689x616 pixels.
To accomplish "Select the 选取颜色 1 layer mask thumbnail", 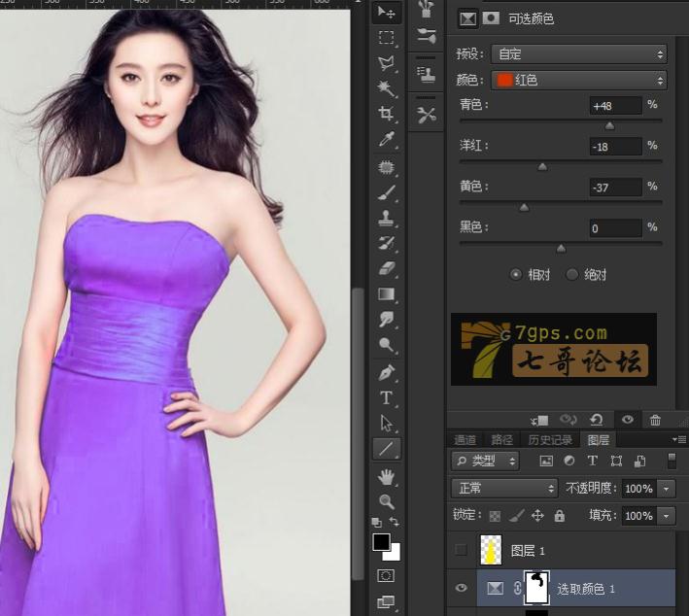I will pyautogui.click(x=537, y=588).
